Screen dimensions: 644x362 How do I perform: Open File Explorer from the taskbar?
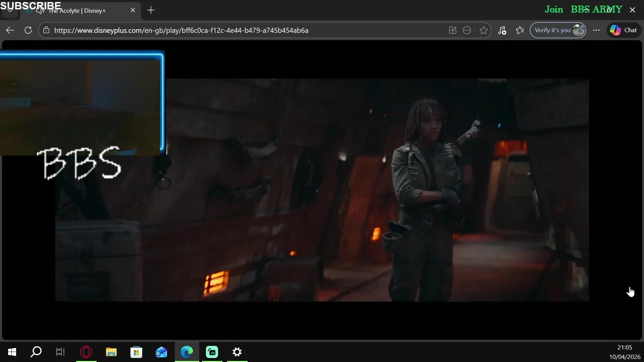pos(111,352)
